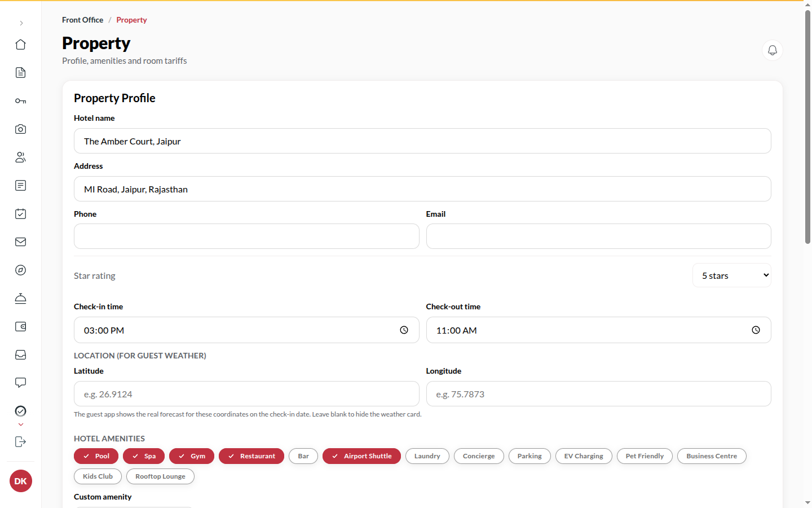
Task: Focus the Hotel name field
Action: pyautogui.click(x=422, y=141)
